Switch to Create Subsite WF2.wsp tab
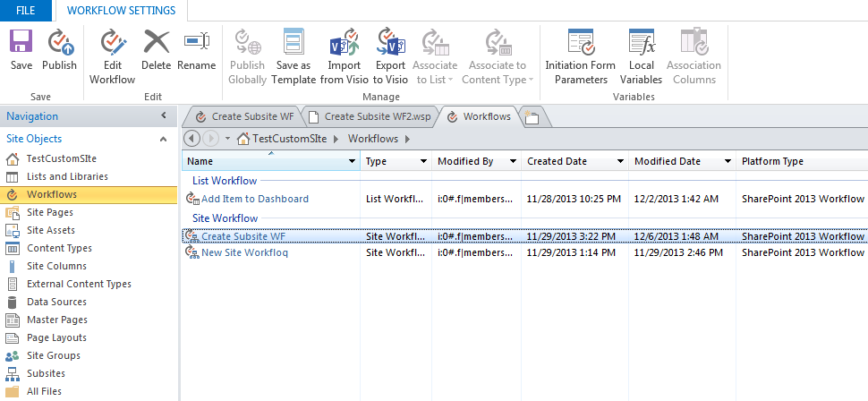 [370, 117]
